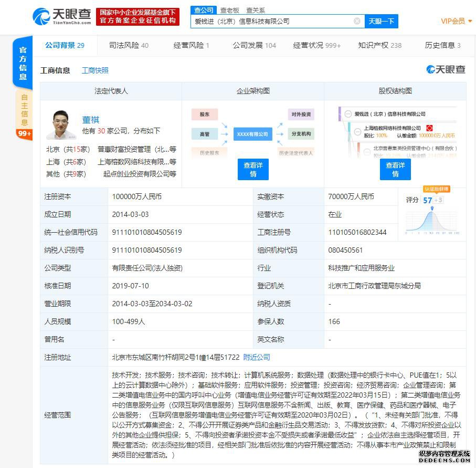476x468 pixels.
Task: View details of the 股权结构图
Action: [x=395, y=169]
